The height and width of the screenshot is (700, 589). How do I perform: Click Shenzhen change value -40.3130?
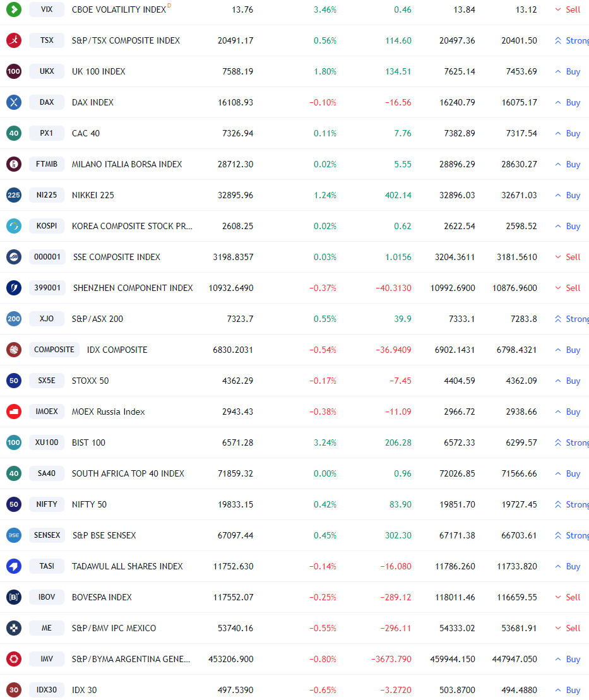click(393, 288)
